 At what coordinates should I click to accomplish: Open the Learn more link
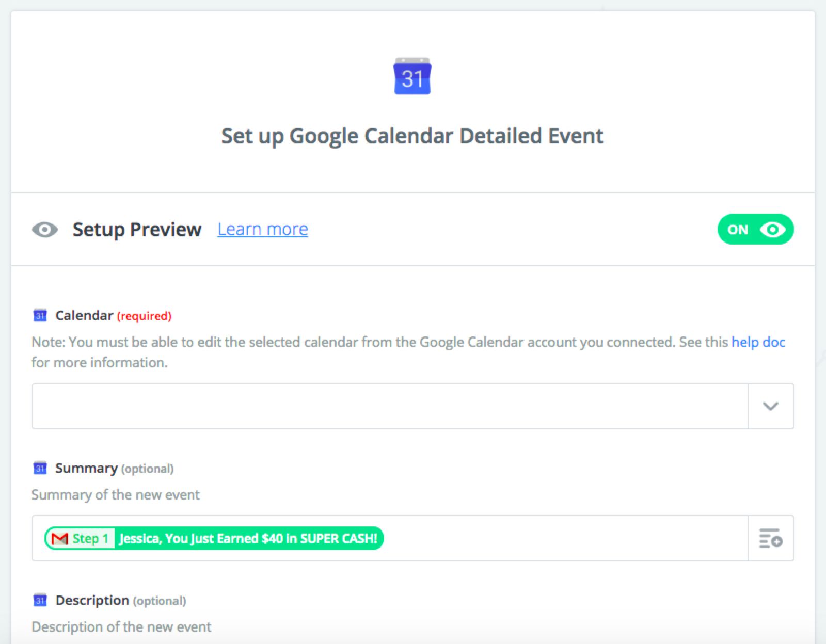(x=262, y=230)
